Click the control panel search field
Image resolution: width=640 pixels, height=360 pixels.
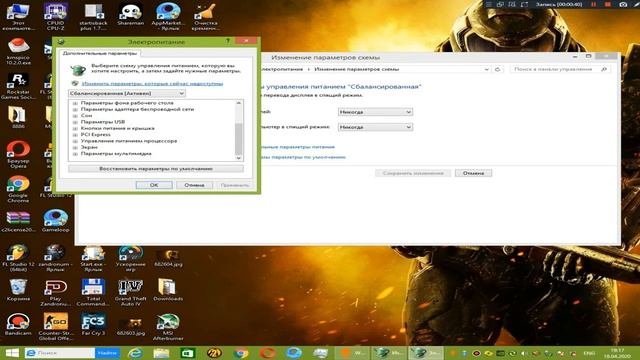tap(560, 69)
